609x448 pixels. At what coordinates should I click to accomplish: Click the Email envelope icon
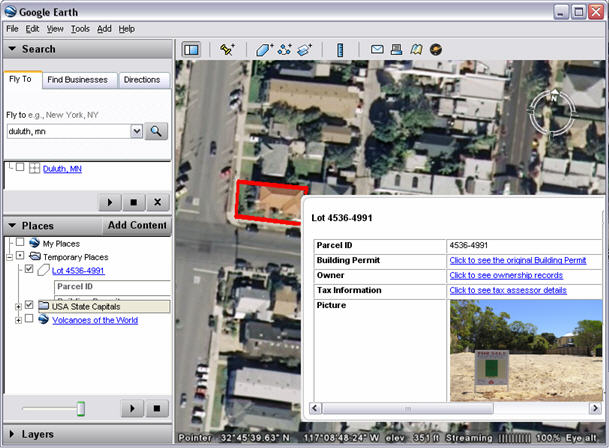coord(377,49)
